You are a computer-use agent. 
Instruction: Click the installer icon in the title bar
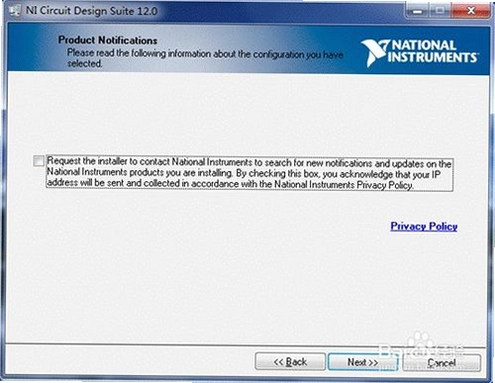pyautogui.click(x=15, y=11)
